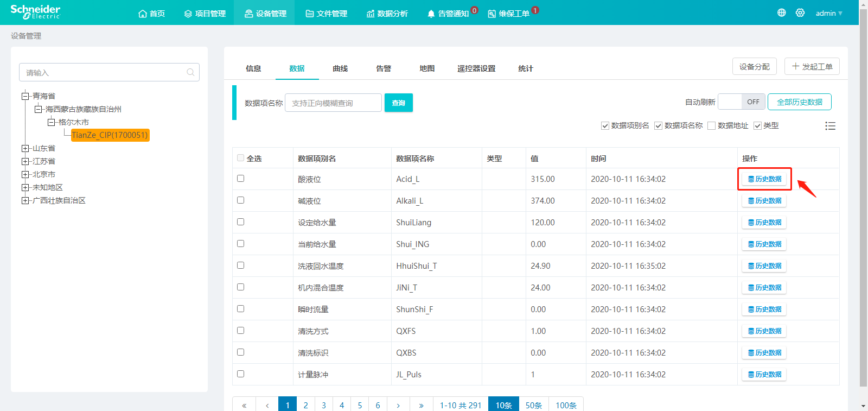Screen dimensions: 868x411
Task: Go to first page double-arrow
Action: (x=244, y=405)
